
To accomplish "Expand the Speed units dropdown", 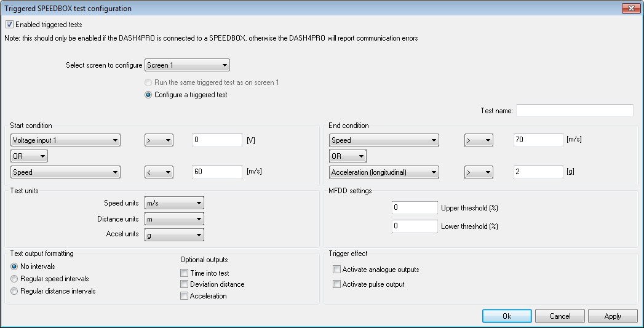I will 174,203.
